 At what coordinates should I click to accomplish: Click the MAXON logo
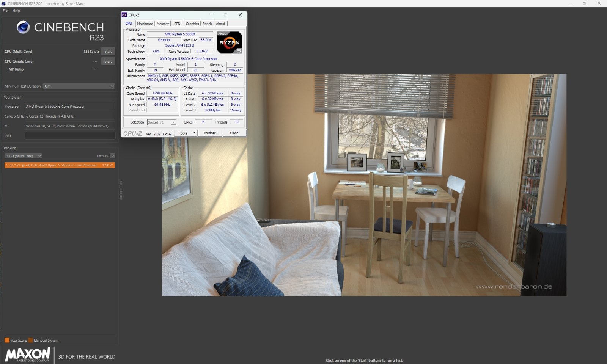(27, 355)
